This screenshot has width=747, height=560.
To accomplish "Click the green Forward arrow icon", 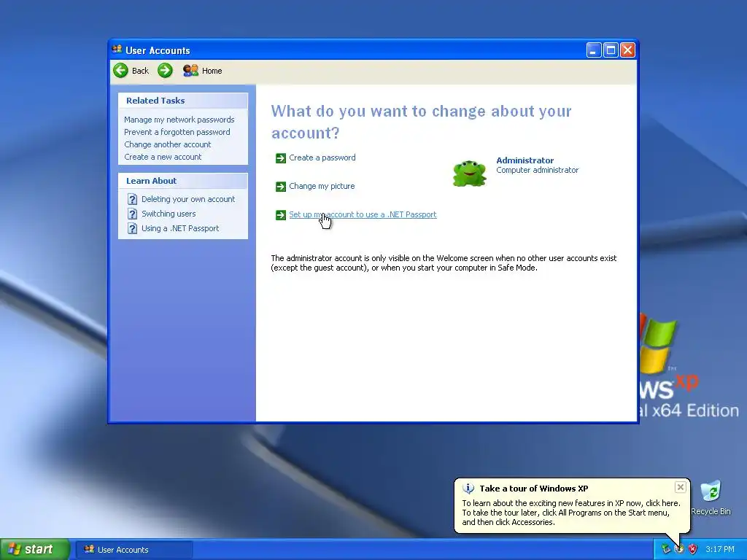I will click(165, 71).
